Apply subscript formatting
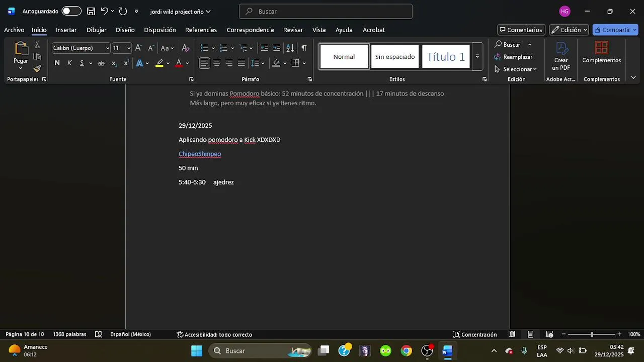 [x=114, y=63]
